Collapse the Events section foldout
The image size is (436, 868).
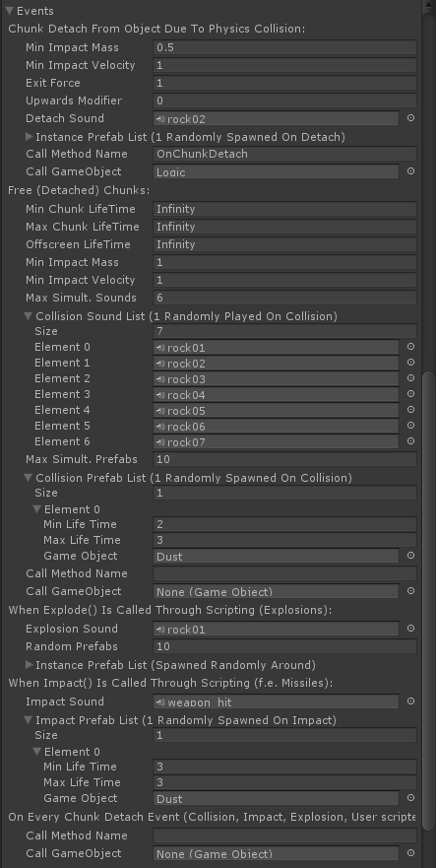tap(10, 11)
